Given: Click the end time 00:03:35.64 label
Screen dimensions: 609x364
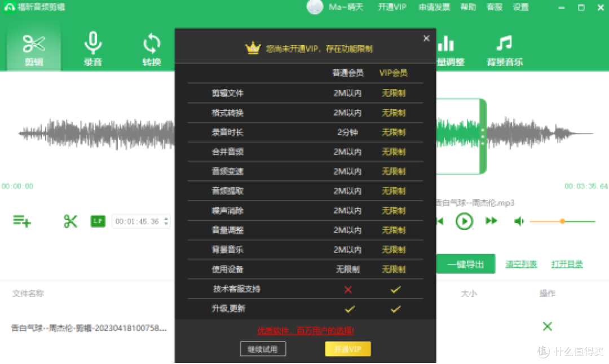Looking at the screenshot, I should 586,187.
